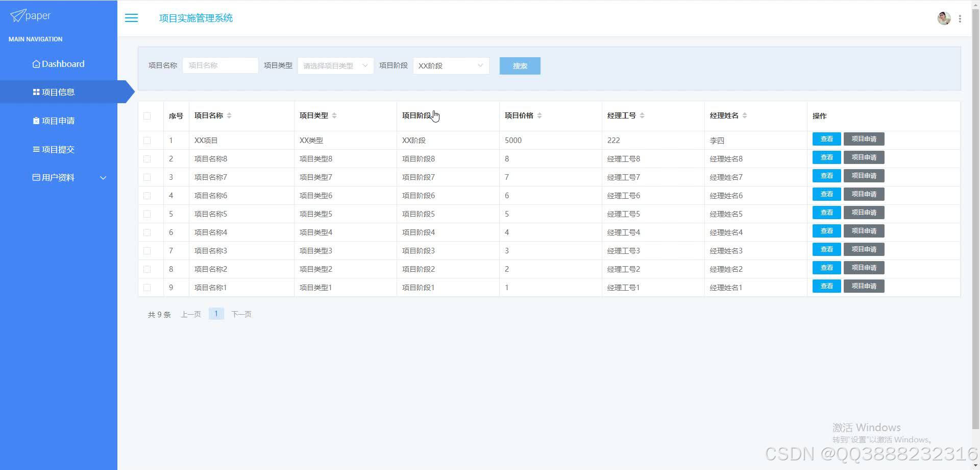Check the row for 项目名称1
Viewport: 980px width, 470px height.
click(x=147, y=288)
